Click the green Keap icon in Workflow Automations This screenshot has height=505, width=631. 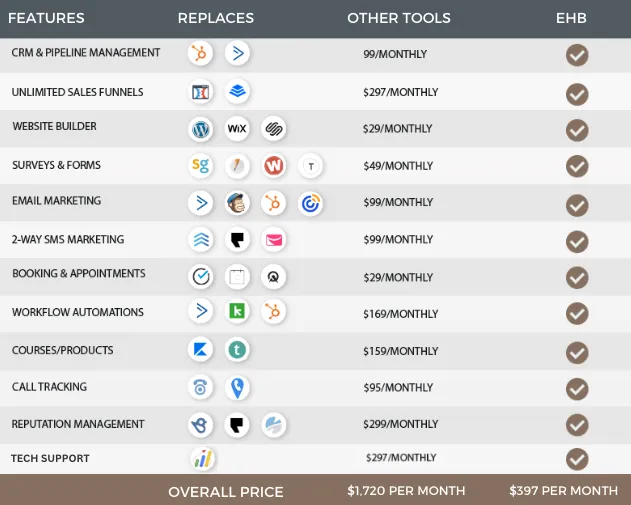237,311
